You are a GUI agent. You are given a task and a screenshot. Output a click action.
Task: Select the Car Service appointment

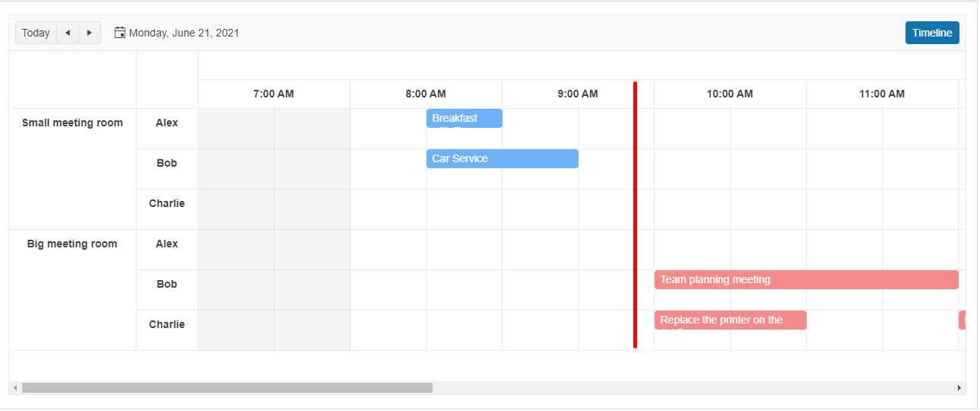(x=502, y=158)
